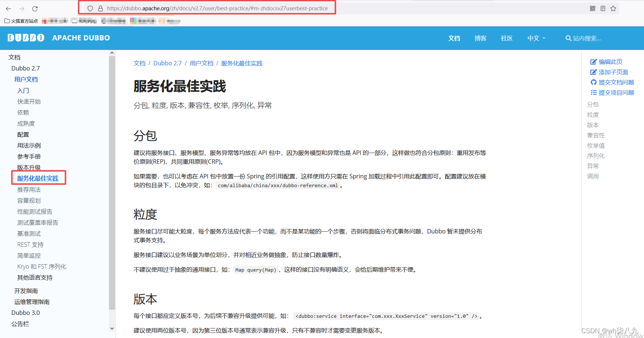Click the sidebar scrollbar down arrow

[x=112, y=328]
